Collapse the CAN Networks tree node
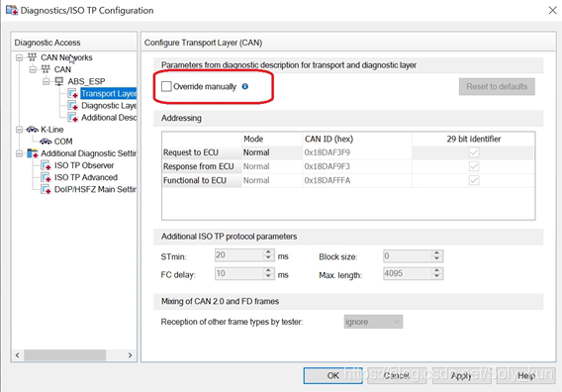562x392 pixels. (20, 57)
